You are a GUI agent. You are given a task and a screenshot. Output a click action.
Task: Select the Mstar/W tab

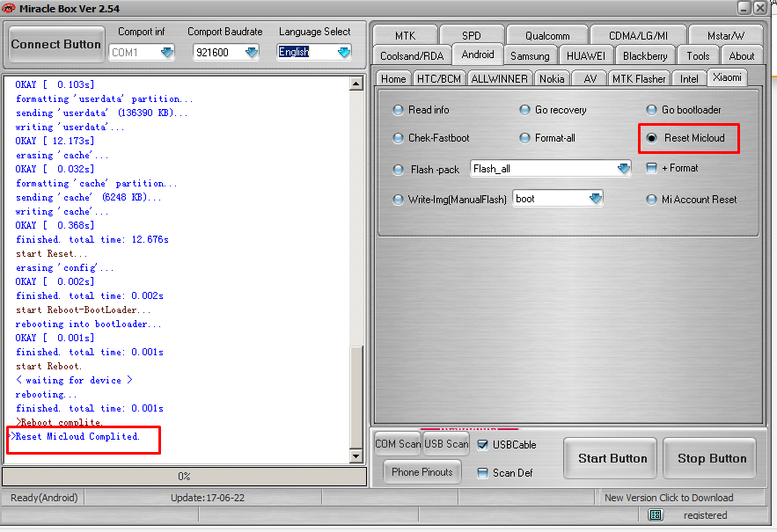click(x=725, y=36)
